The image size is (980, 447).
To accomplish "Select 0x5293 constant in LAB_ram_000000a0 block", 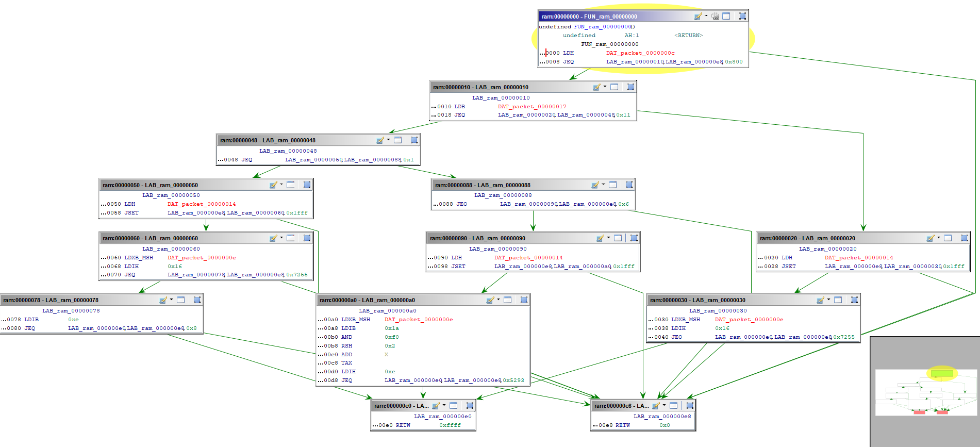I will (x=513, y=380).
